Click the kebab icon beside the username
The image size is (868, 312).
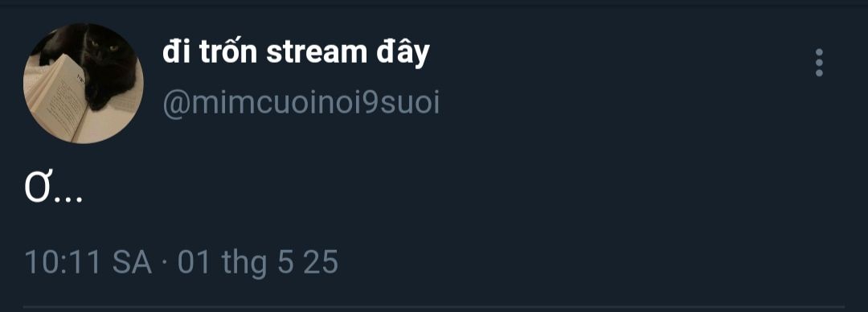[819, 63]
